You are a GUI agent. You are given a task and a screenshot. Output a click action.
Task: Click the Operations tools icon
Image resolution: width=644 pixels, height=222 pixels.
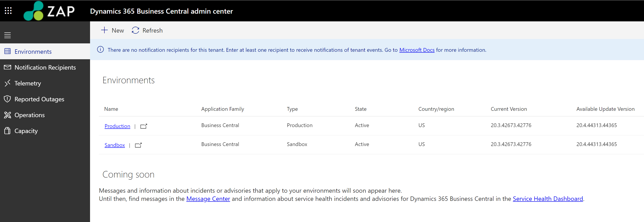point(8,115)
